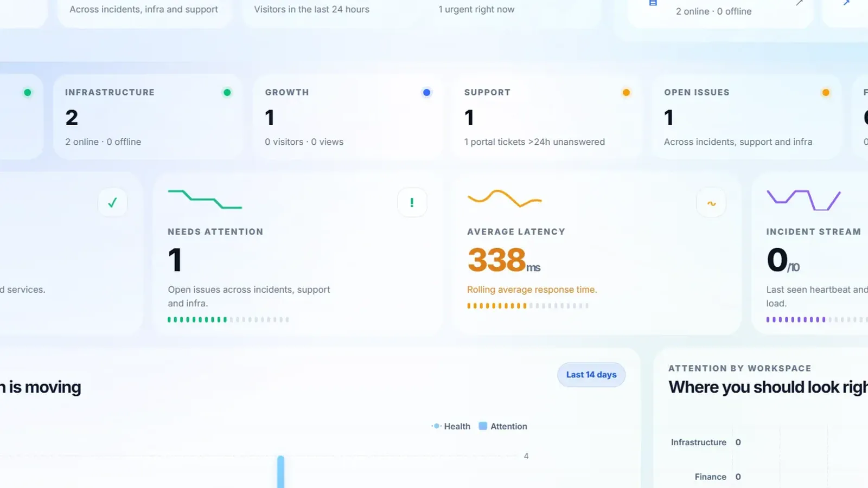Select the Infrastructure row in workspace chart
This screenshot has height=488, width=868.
[x=705, y=442]
